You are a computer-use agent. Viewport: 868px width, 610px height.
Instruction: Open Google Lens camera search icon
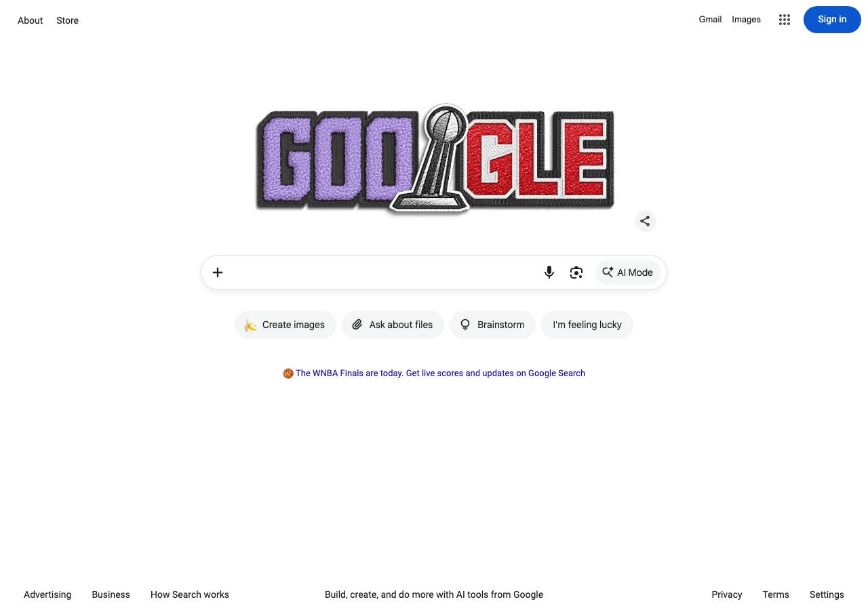click(576, 272)
